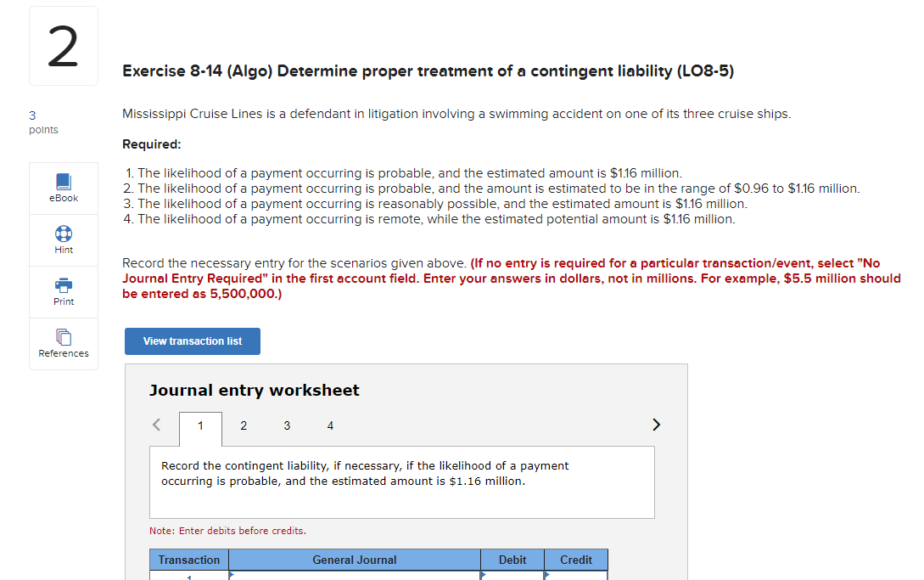Click the General Journal column header

(x=355, y=559)
